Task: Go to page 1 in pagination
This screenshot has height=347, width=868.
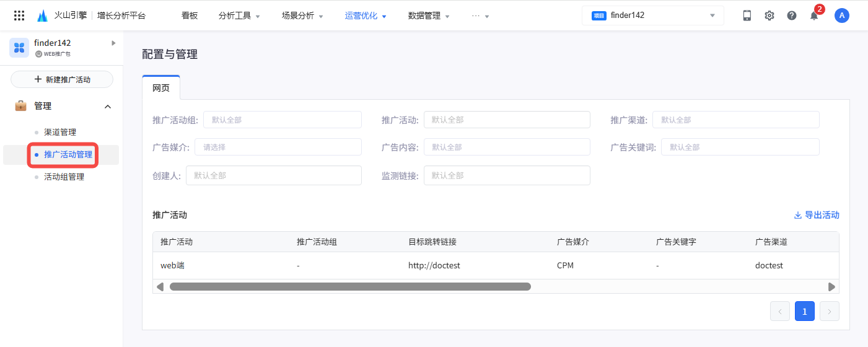Action: pos(804,311)
